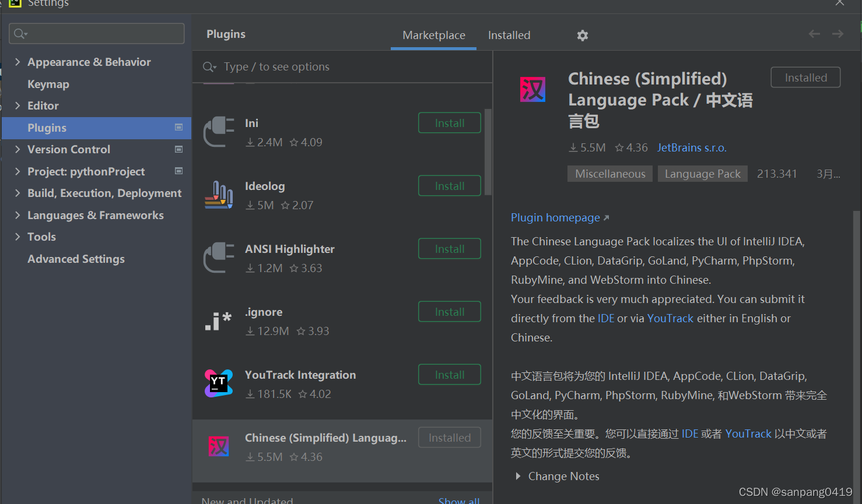Screen dimensions: 862x504
Task: Focus the settings search field
Action: (x=97, y=34)
